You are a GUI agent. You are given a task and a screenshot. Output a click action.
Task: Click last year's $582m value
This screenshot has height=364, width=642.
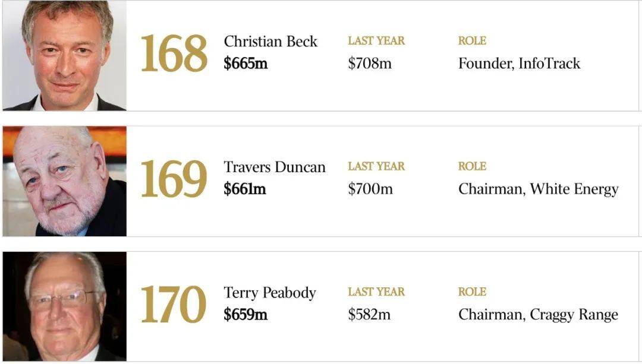point(369,315)
